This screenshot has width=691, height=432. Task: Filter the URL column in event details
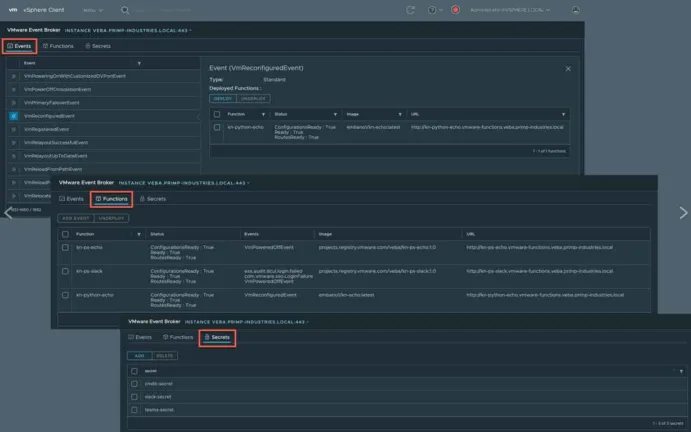coord(563,115)
